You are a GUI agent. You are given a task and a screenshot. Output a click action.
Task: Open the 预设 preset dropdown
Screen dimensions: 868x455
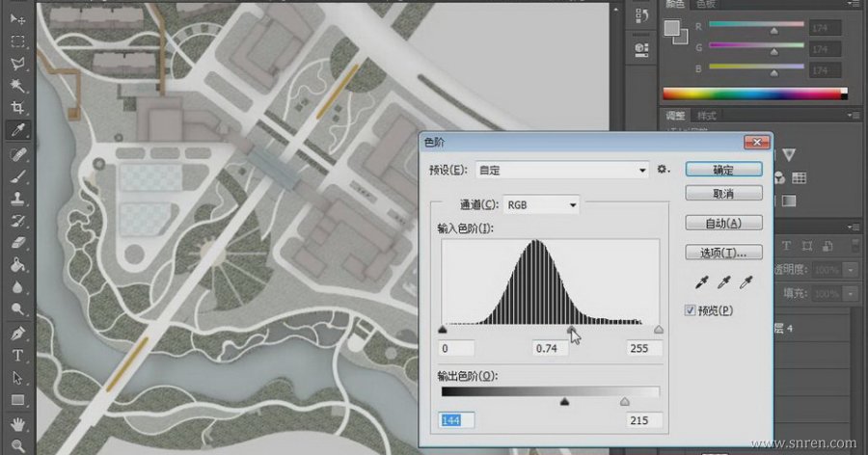(562, 170)
